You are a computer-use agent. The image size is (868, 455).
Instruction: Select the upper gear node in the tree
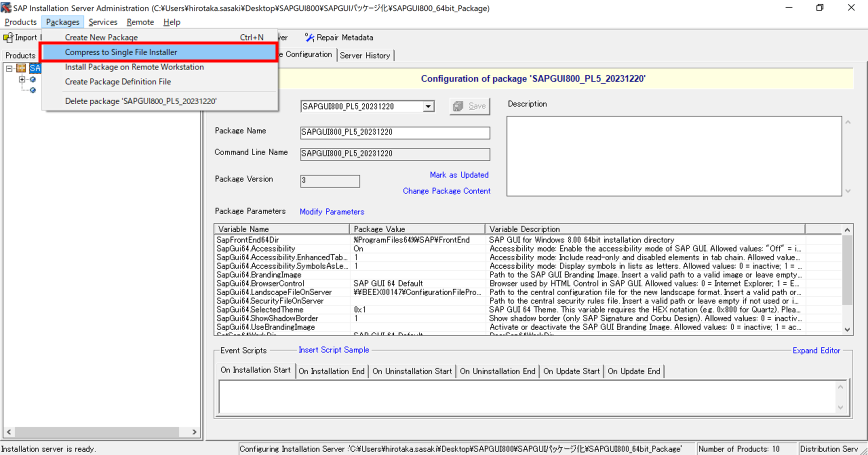33,79
